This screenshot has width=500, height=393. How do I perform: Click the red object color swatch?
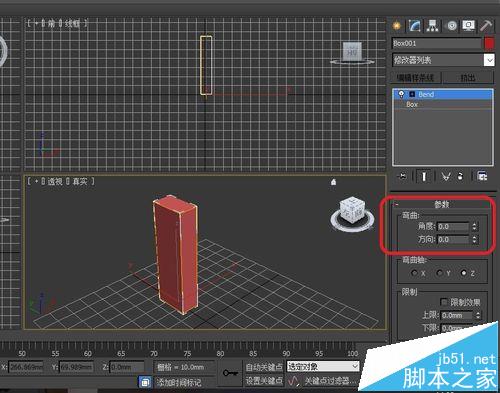tap(489, 44)
